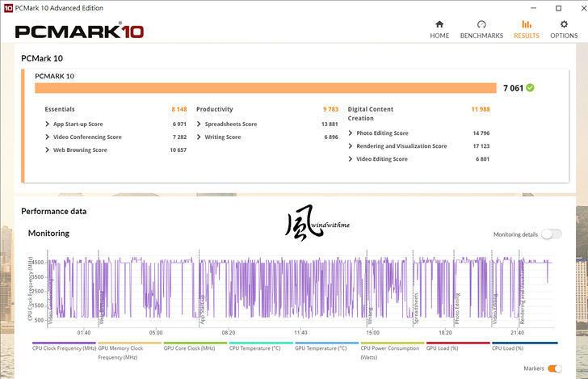Image resolution: width=588 pixels, height=379 pixels.
Task: Switch to the Benchmarks tab
Action: pyautogui.click(x=481, y=30)
